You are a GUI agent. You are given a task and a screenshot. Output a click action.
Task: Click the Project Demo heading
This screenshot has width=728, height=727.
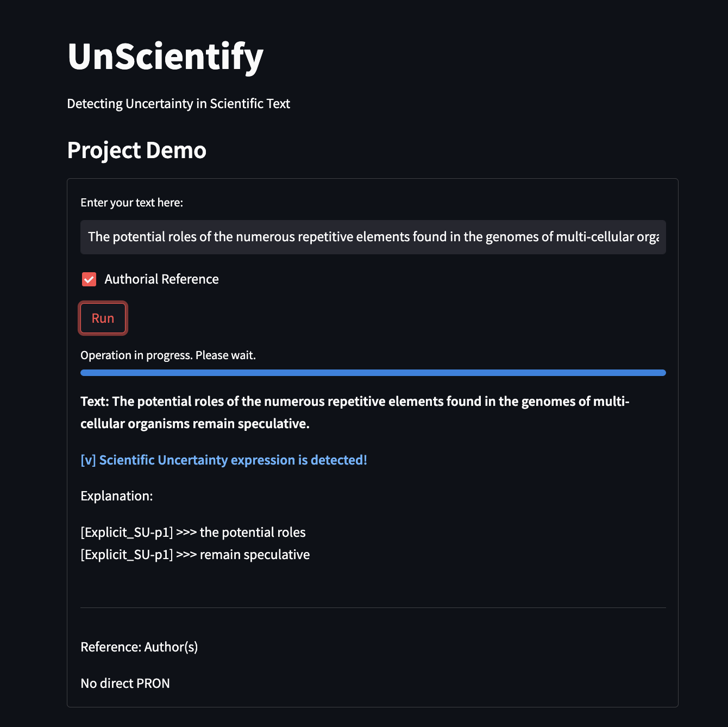coord(136,151)
